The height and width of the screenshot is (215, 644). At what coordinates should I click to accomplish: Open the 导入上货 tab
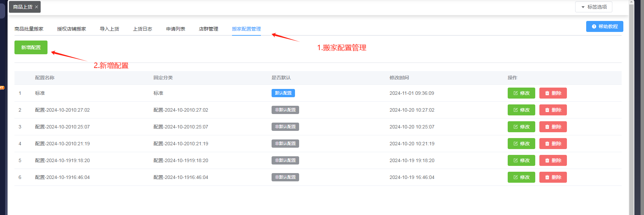(x=109, y=29)
